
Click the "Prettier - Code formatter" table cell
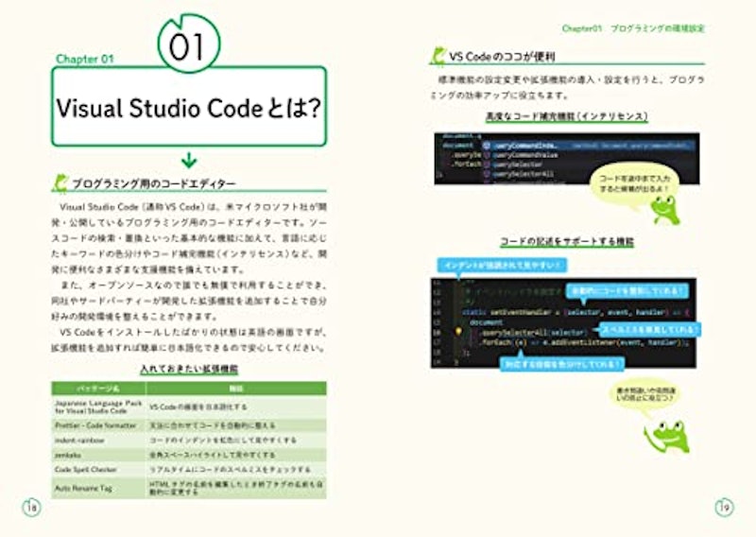pyautogui.click(x=99, y=425)
